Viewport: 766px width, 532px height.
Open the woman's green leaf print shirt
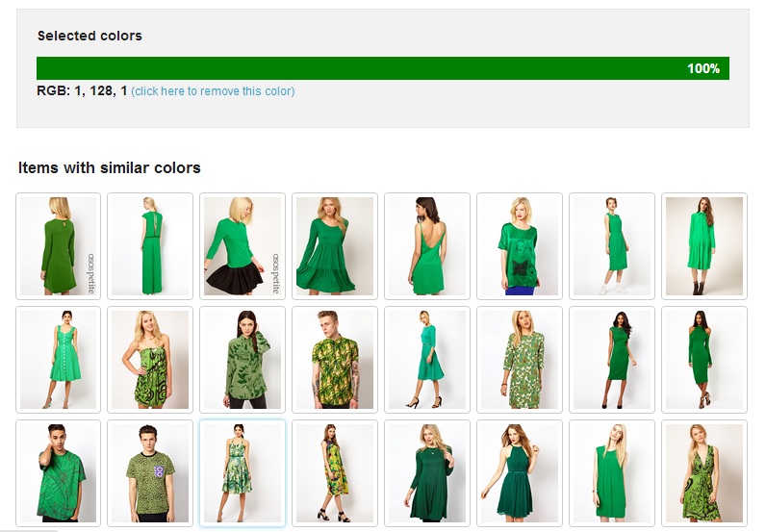[x=243, y=360]
